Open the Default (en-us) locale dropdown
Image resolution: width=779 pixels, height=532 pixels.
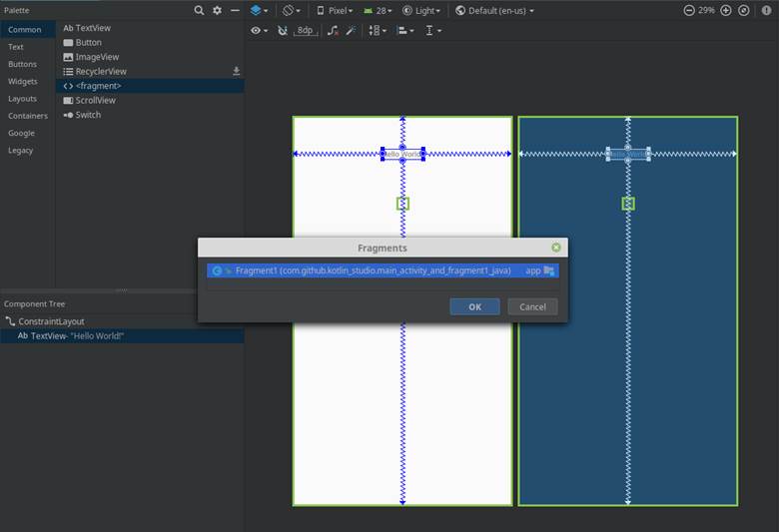494,10
